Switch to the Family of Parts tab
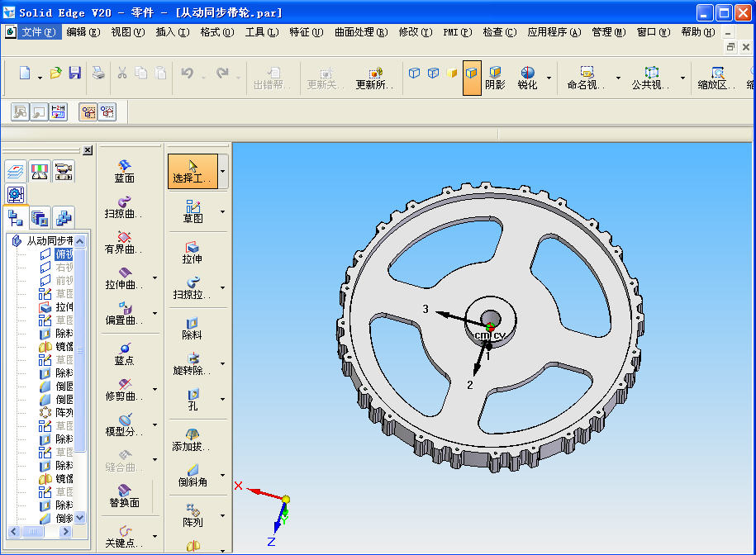This screenshot has width=756, height=555. pyautogui.click(x=63, y=218)
